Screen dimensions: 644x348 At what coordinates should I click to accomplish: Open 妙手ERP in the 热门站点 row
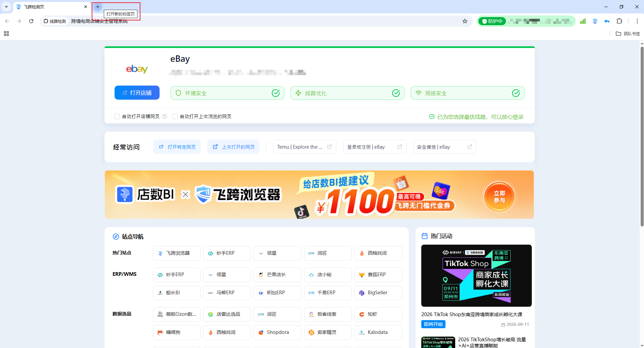coord(227,253)
